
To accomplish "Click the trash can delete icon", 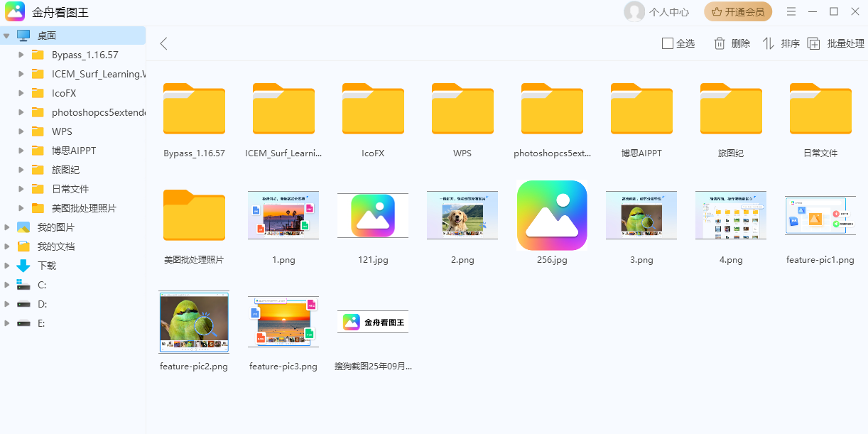I will (720, 43).
